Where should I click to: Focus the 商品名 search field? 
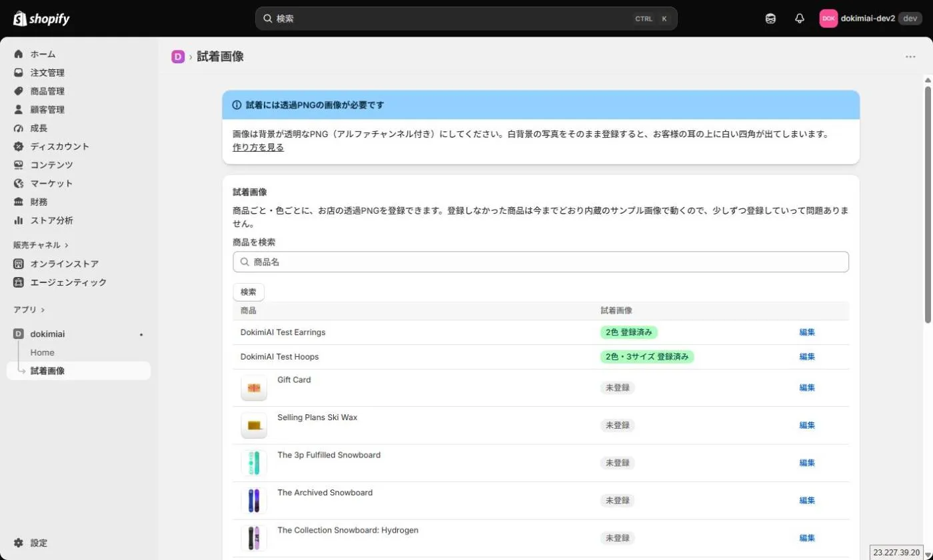click(540, 262)
